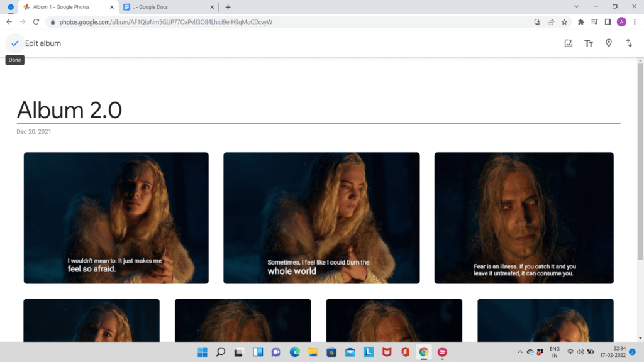Reload the Google Photos page
Image resolution: width=644 pixels, height=362 pixels.
pyautogui.click(x=36, y=21)
